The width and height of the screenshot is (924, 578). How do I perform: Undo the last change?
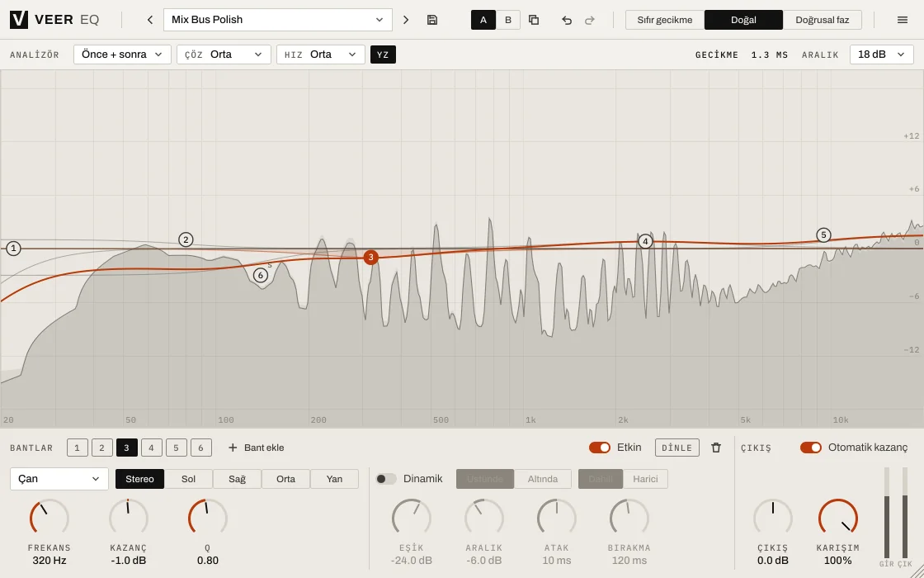[x=567, y=20]
